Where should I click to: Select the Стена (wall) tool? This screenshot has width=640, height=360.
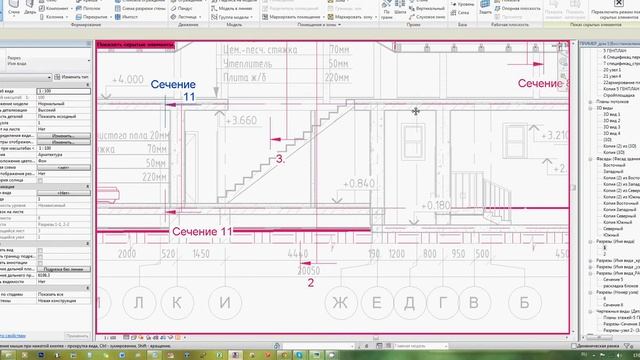(14, 7)
